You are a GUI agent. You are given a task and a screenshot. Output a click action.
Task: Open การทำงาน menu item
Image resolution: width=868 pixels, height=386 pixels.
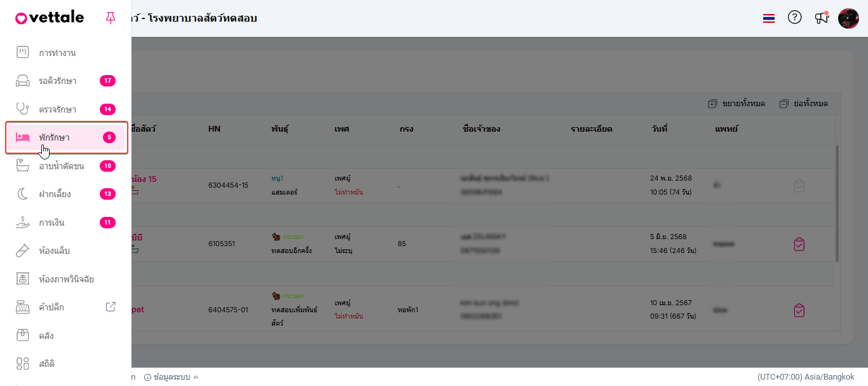coord(57,53)
